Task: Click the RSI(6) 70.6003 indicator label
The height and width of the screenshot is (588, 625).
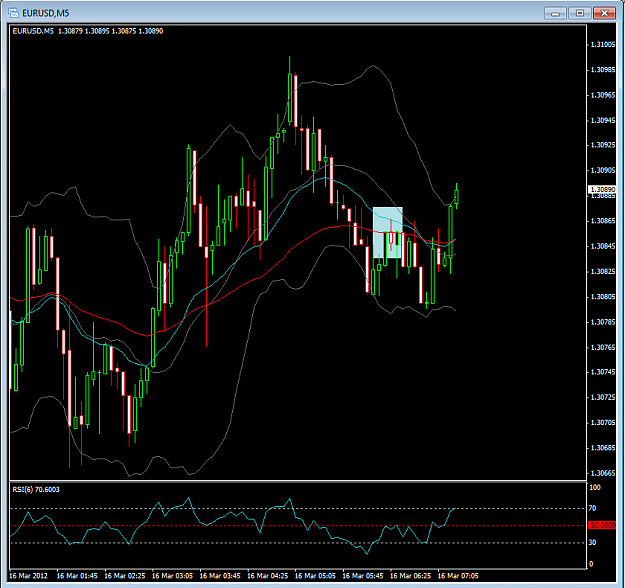Action: click(x=36, y=489)
